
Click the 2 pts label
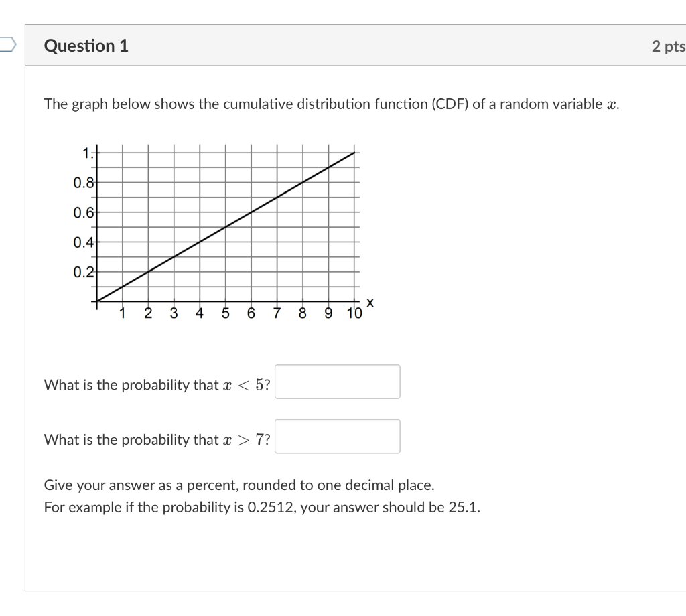(x=667, y=46)
